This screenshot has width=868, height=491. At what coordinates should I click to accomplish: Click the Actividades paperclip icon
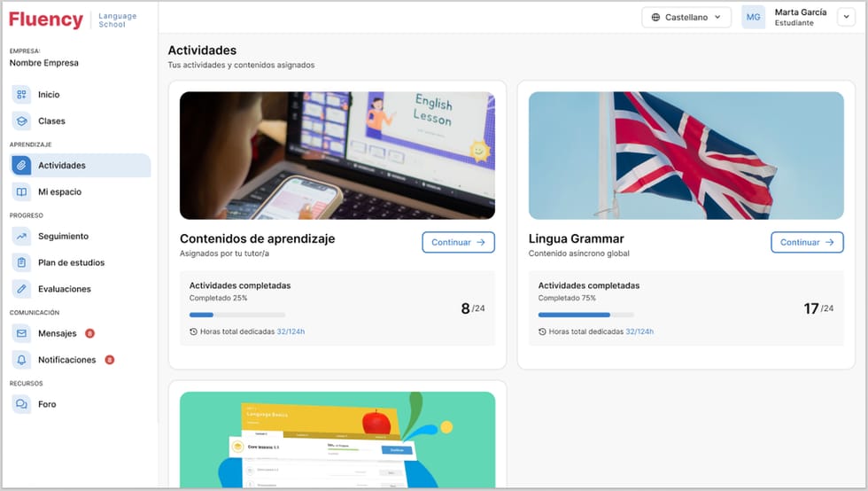point(21,165)
